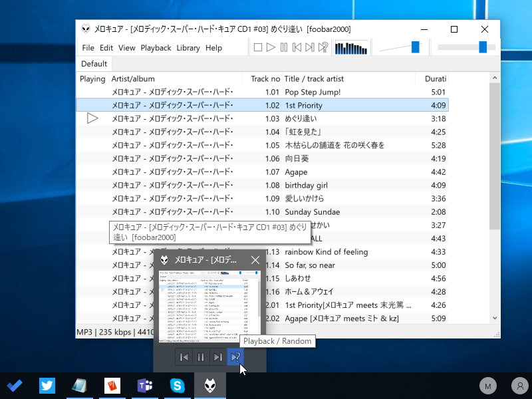Click the Stop playback icon
This screenshot has width=532, height=399.
click(257, 47)
